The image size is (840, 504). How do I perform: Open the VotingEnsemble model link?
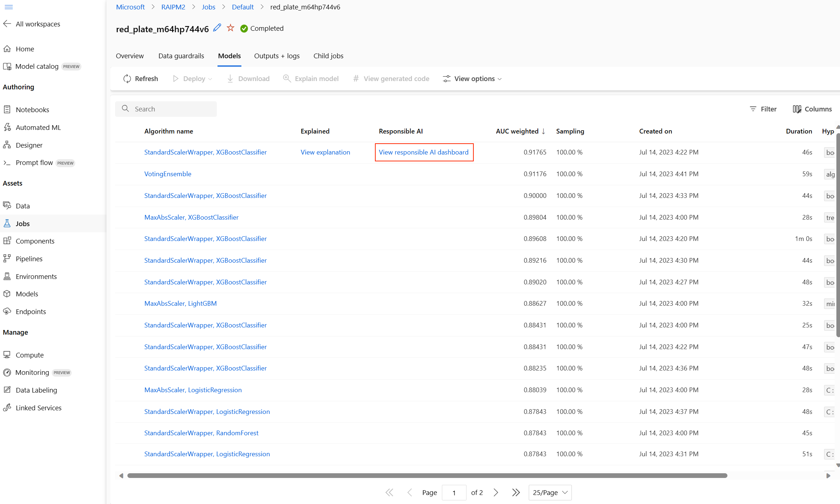168,174
